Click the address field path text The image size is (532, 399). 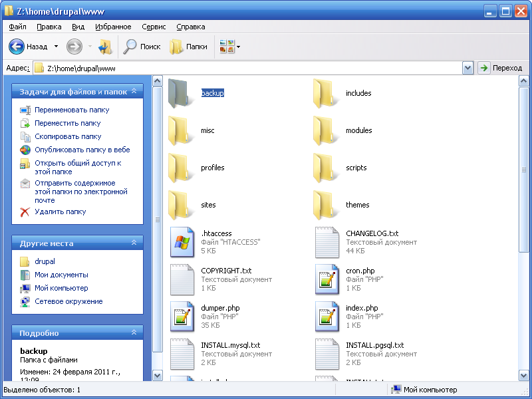[81, 68]
